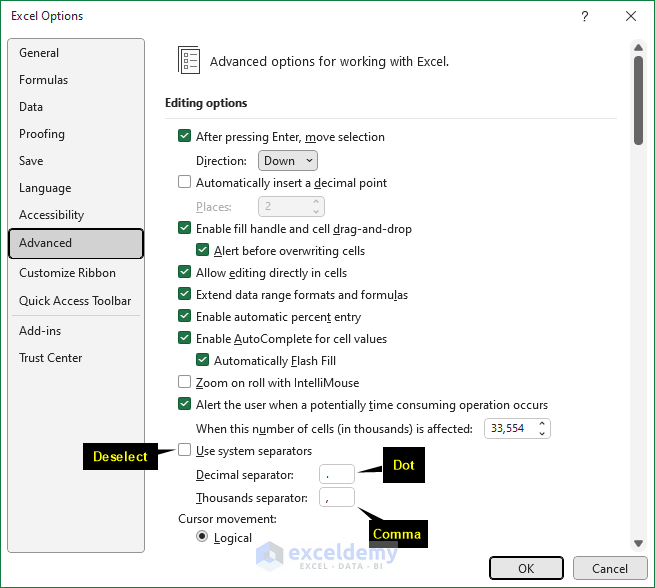Toggle Enable fill handle and cell drag-and-drop
The height and width of the screenshot is (588, 655).
click(x=184, y=228)
